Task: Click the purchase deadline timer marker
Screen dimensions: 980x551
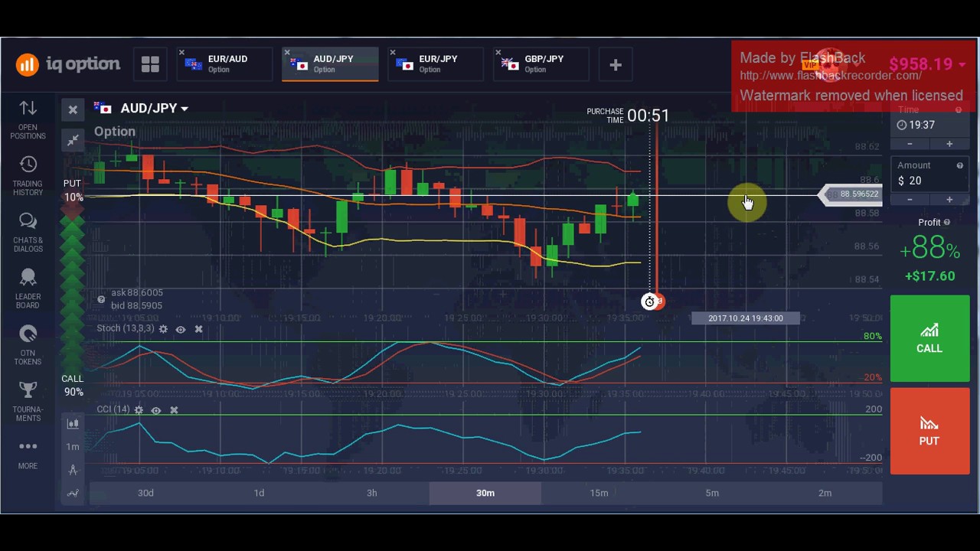Action: tap(649, 302)
